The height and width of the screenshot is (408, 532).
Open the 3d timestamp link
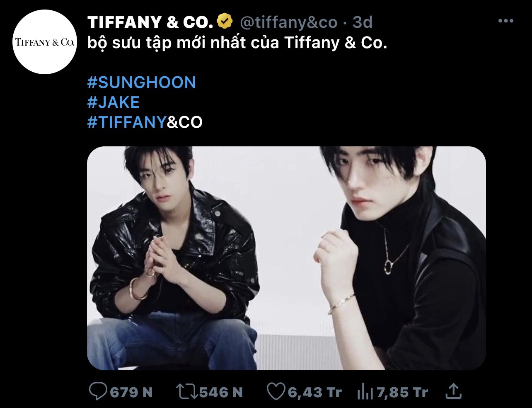pyautogui.click(x=363, y=22)
